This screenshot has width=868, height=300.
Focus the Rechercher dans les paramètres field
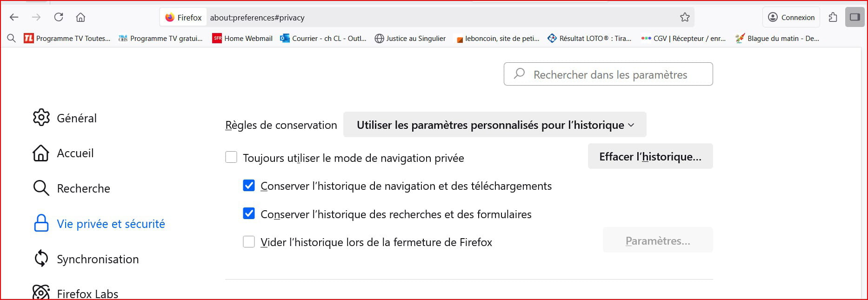pos(608,74)
